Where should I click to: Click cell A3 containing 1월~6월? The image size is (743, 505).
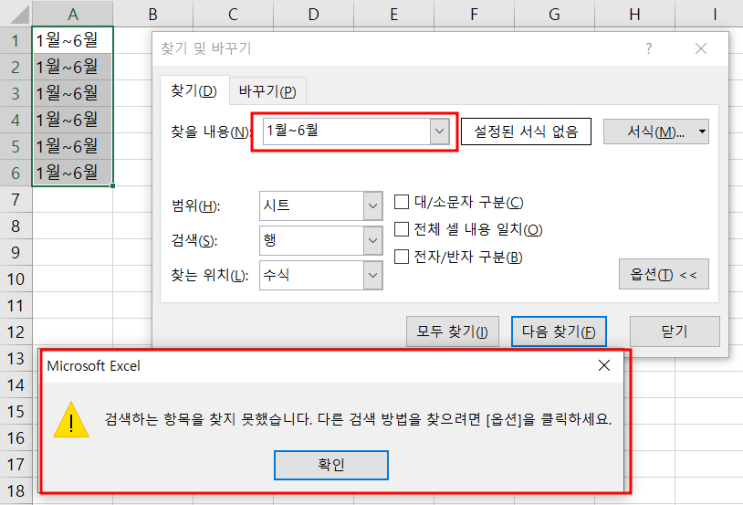(72, 93)
